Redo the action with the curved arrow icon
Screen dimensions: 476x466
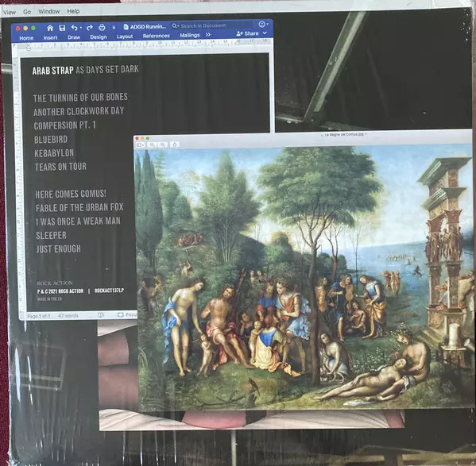point(90,28)
